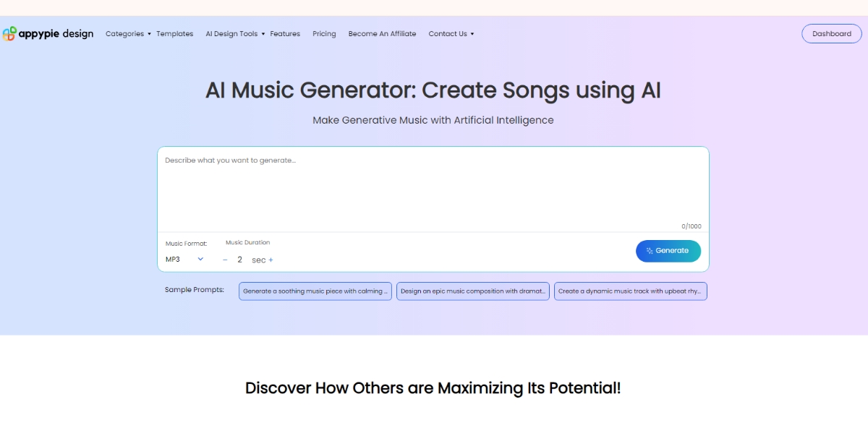Viewport: 868px width, 441px height.
Task: Select the soothing music sample prompt
Action: click(315, 291)
